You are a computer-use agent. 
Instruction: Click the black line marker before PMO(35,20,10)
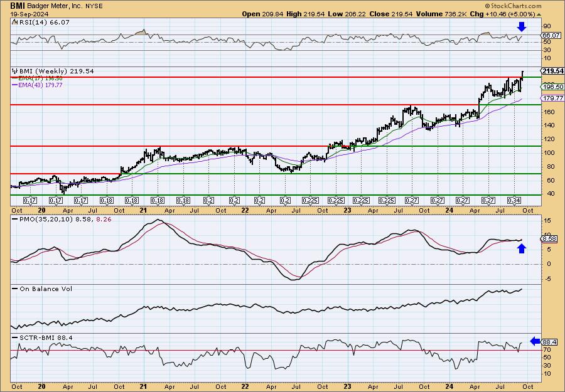pyautogui.click(x=15, y=219)
